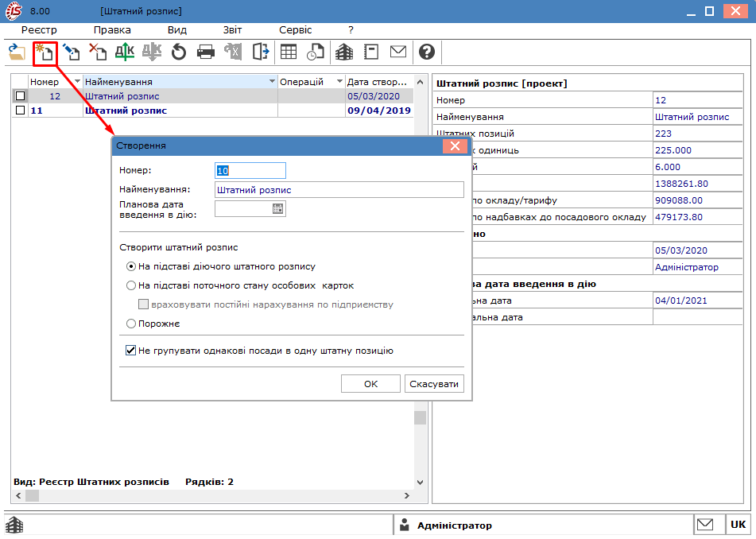Tick the checkbox for row 12

click(20, 96)
